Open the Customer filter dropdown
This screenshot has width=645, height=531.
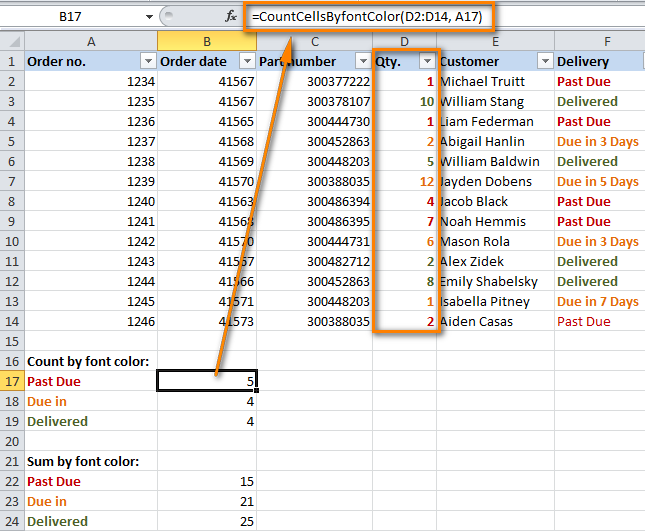pos(545,61)
